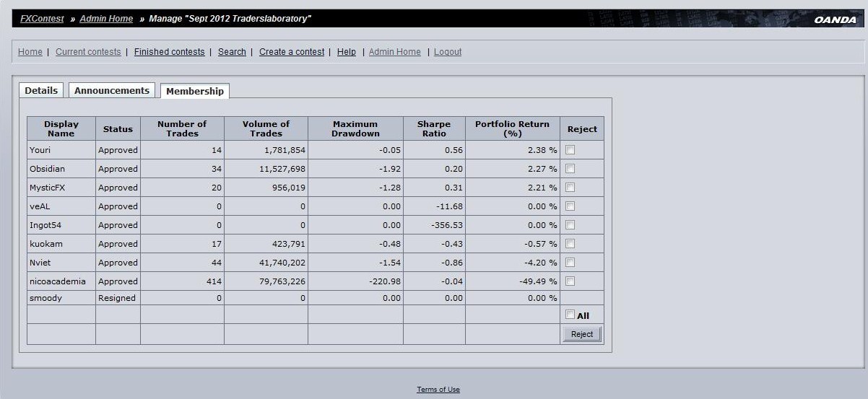868x399 pixels.
Task: Click the Reject button
Action: coord(582,334)
